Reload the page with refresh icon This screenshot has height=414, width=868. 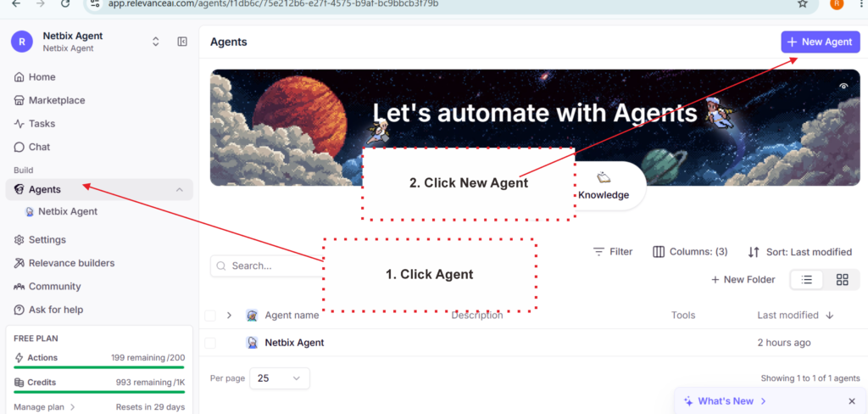65,3
